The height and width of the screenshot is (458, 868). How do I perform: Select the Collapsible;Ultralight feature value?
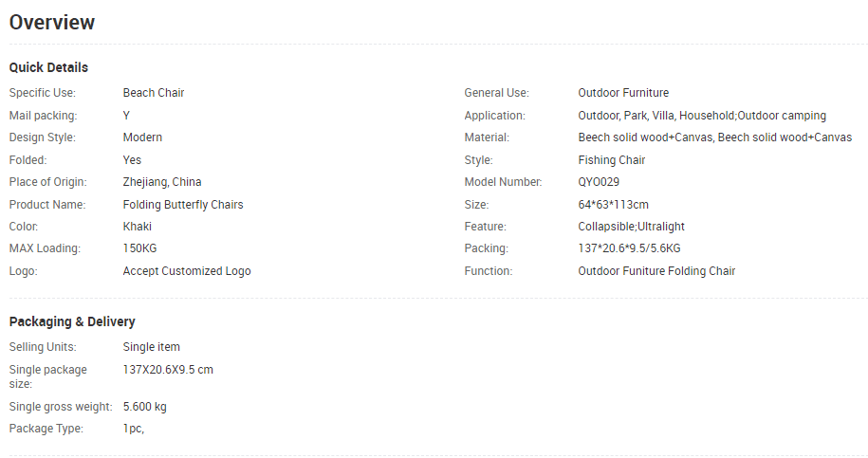pos(631,227)
